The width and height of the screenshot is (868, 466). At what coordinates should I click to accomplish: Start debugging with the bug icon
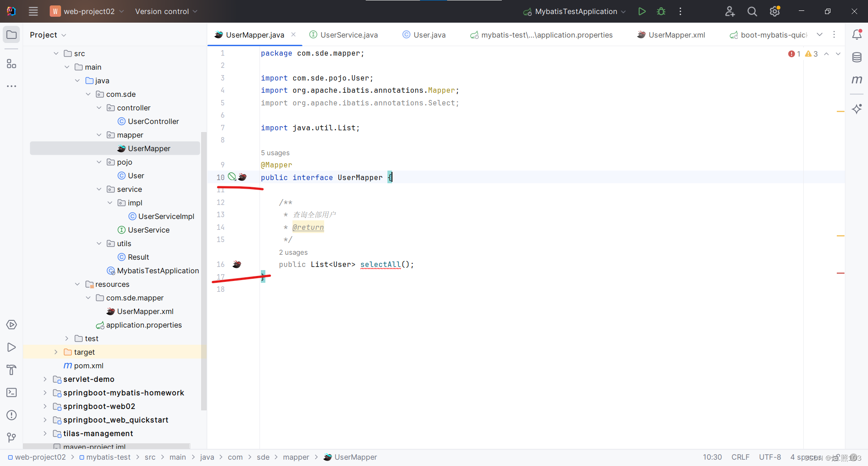(661, 11)
